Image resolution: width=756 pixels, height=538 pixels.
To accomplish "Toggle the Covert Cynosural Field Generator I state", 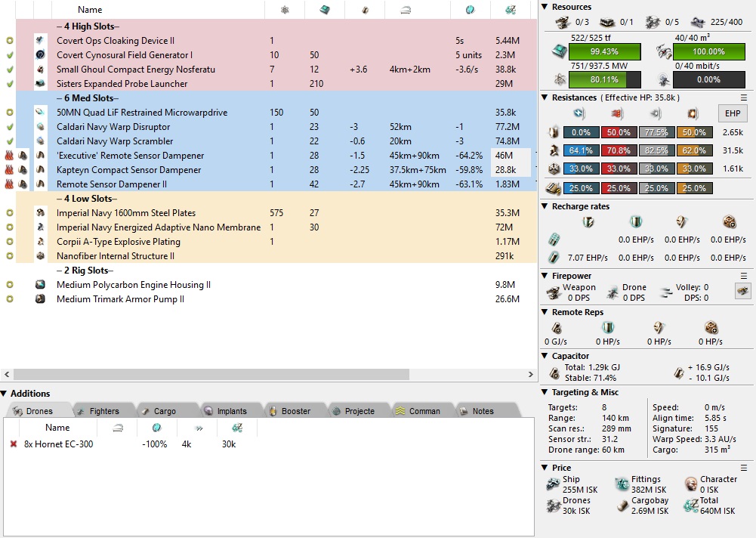I will pyautogui.click(x=10, y=55).
